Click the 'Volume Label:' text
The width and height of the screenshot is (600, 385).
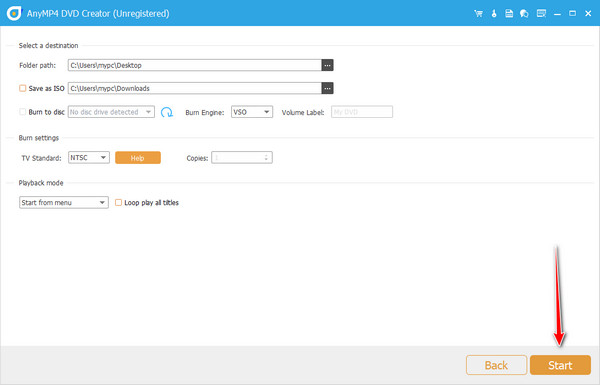coord(303,113)
